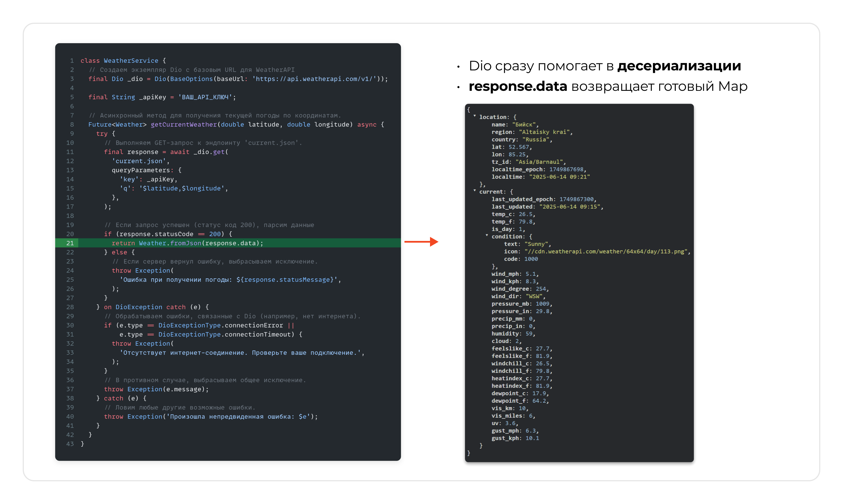
Task: Click the red arrow between panels
Action: (421, 242)
